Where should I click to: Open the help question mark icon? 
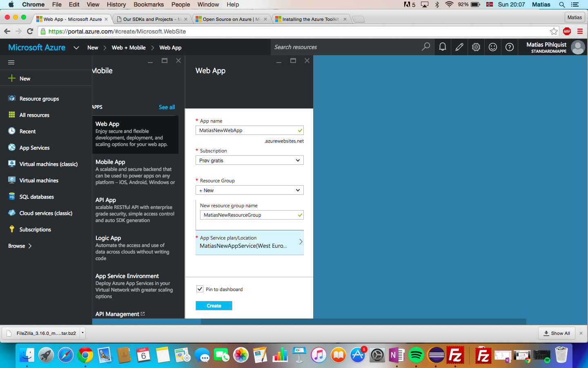[x=510, y=47]
